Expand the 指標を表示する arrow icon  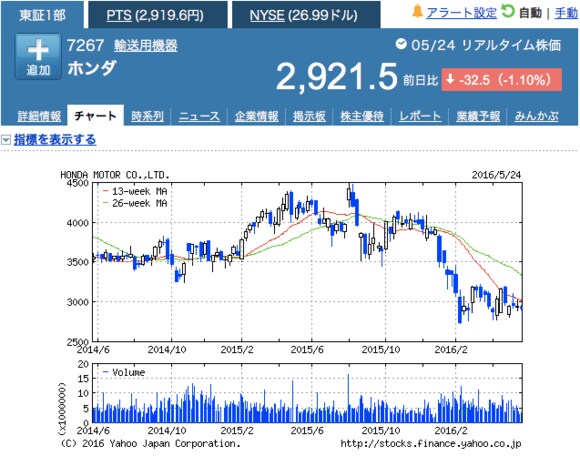(6, 140)
